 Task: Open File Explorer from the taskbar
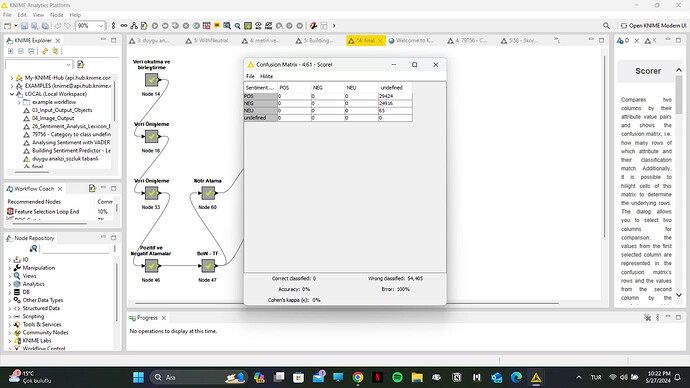[417, 377]
